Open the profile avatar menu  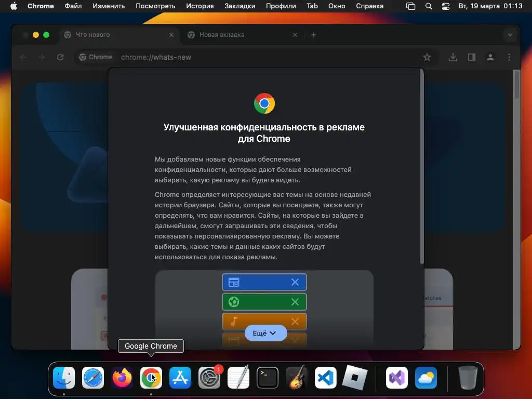click(x=490, y=57)
